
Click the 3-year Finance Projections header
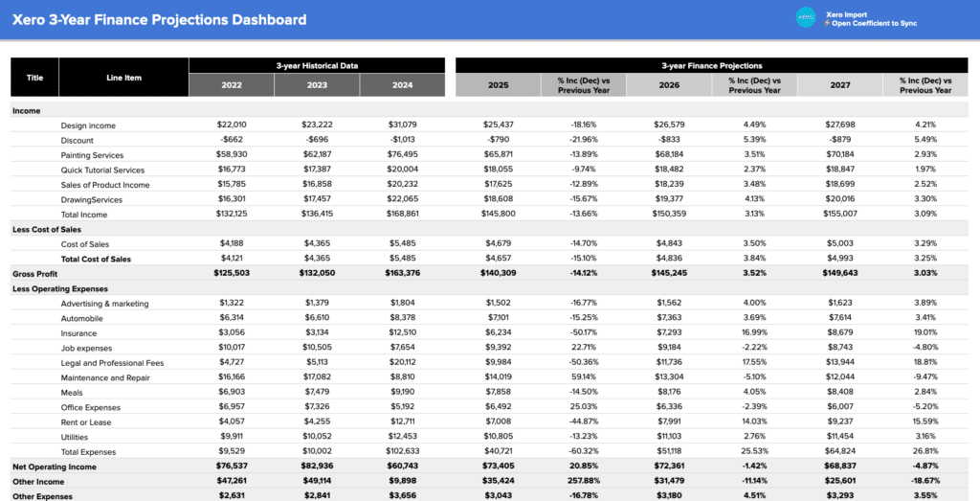712,66
